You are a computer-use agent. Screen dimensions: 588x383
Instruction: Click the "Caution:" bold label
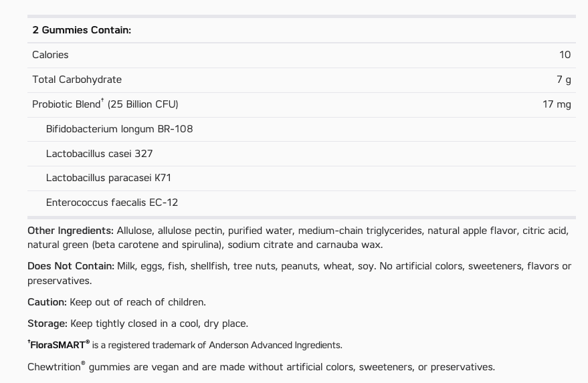[x=47, y=302]
